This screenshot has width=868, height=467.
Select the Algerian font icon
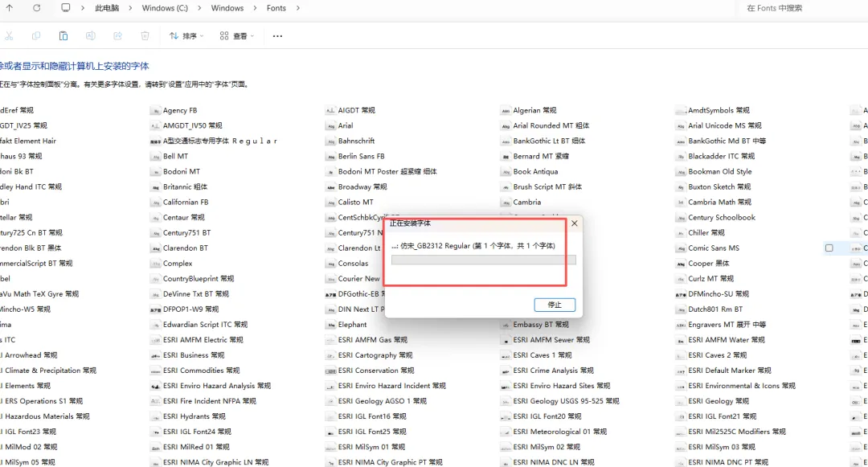506,111
